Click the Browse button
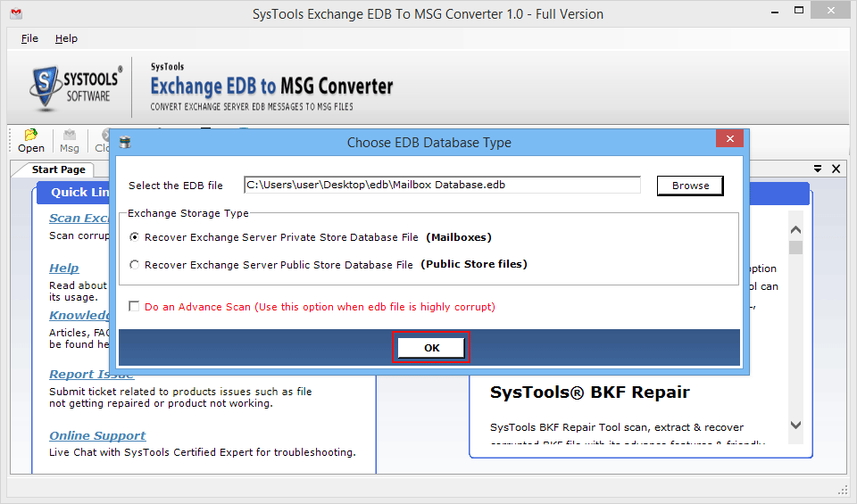 (690, 186)
